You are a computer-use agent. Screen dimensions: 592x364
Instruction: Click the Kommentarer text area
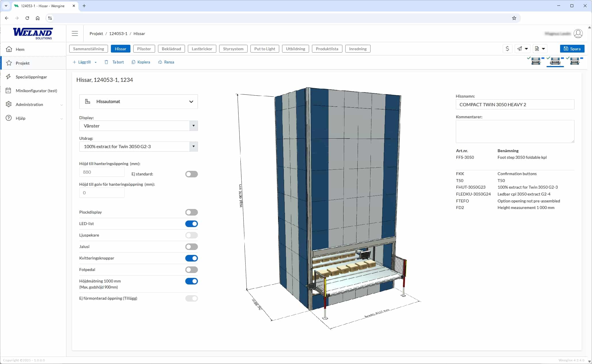coord(515,131)
